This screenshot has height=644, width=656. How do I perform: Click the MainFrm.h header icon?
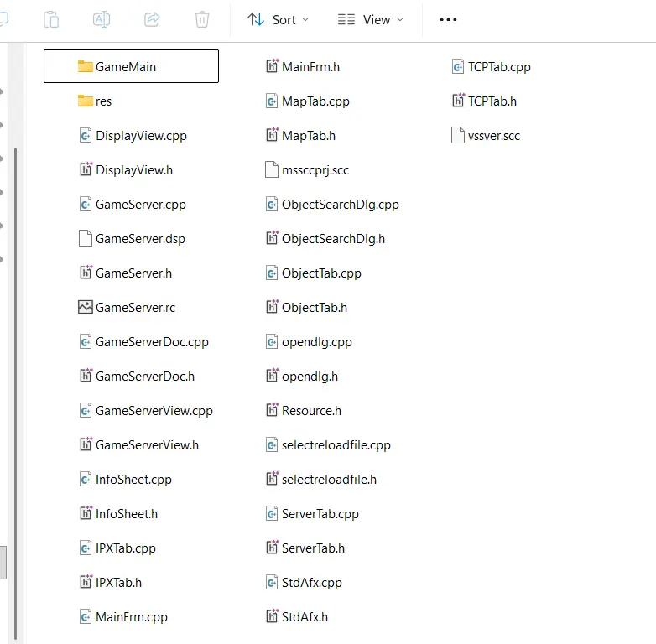[x=272, y=66]
